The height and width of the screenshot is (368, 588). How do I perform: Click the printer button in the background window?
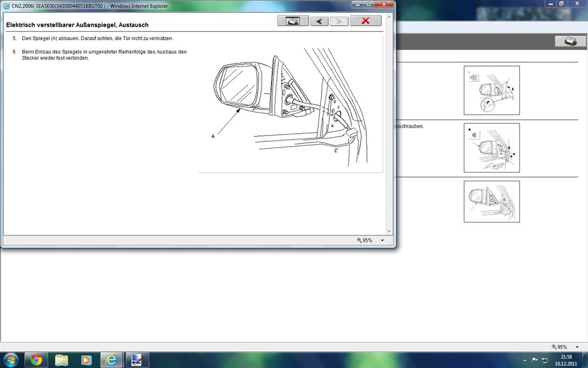569,41
